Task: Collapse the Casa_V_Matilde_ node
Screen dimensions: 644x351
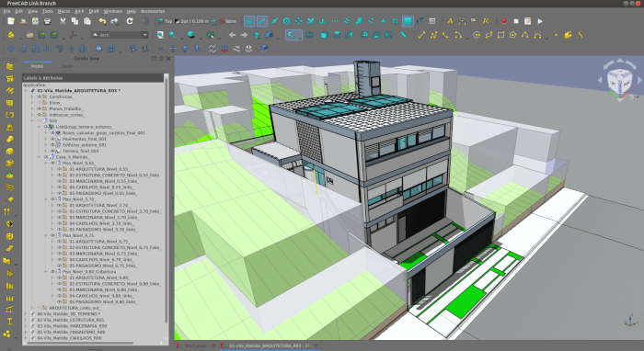Action: (39, 157)
